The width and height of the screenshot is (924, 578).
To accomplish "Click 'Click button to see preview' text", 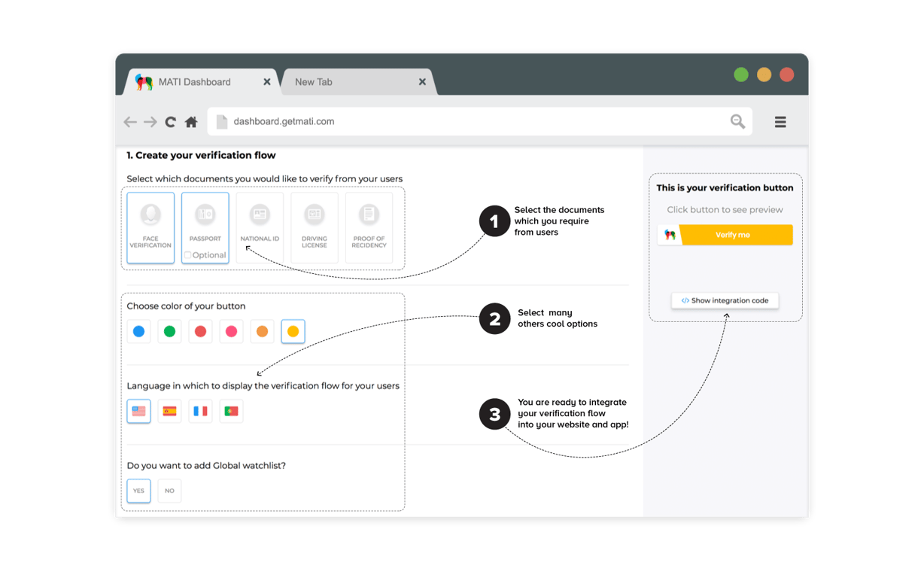I will pyautogui.click(x=725, y=210).
